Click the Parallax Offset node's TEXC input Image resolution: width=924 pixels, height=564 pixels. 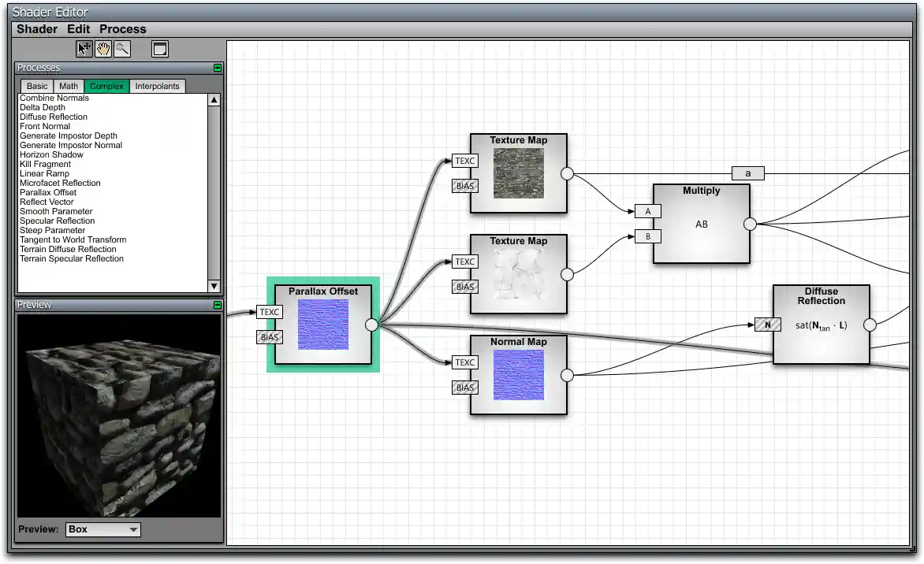[x=270, y=312]
